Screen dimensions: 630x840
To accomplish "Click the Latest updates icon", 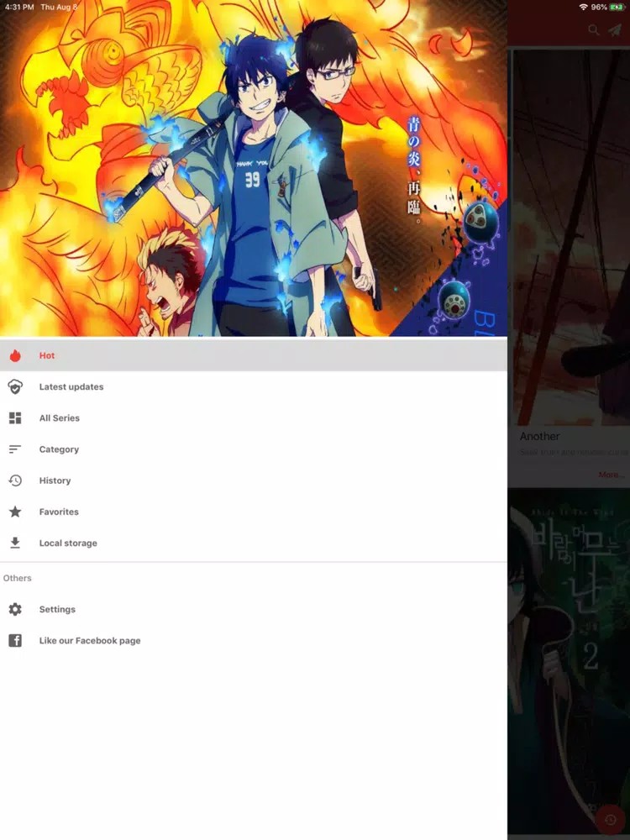I will tap(15, 386).
